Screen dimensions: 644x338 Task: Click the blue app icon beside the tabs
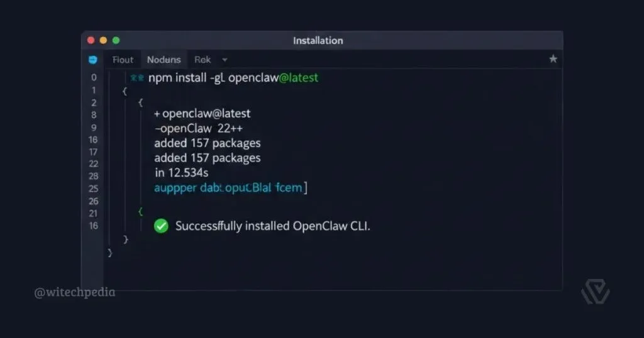[x=93, y=60]
